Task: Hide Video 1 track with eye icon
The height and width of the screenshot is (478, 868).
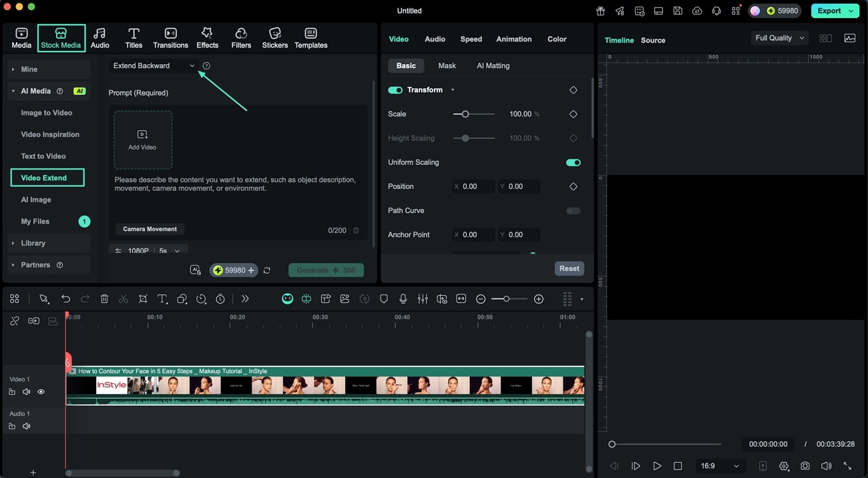Action: pos(41,392)
